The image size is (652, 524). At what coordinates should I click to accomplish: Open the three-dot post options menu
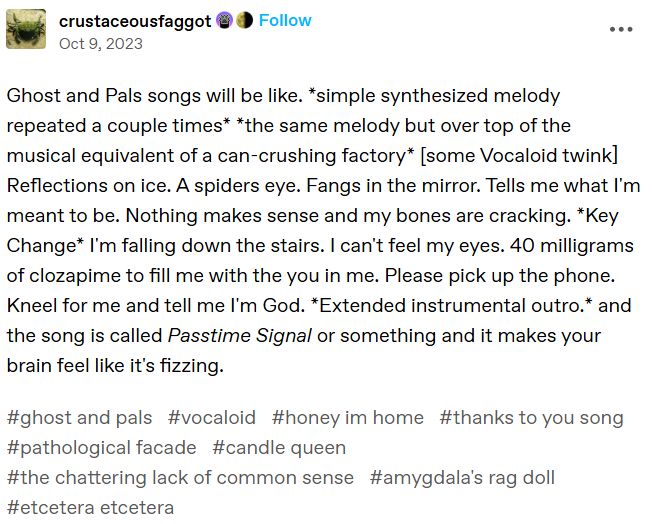click(x=621, y=29)
